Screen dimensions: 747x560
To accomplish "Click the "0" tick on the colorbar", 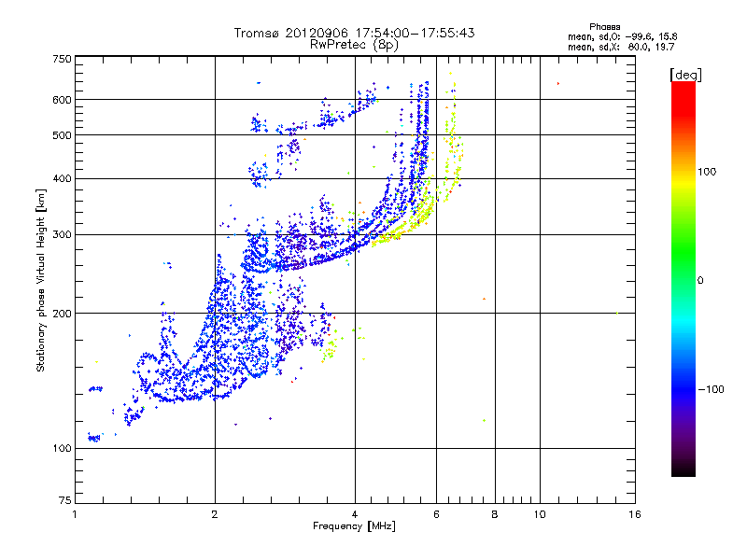I will (700, 280).
